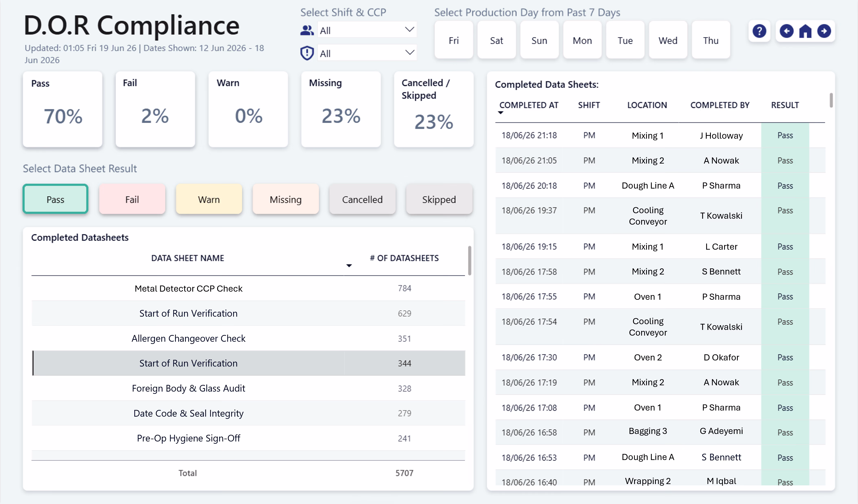
Task: Select the Pre-Op Hygiene Sign-Off row
Action: [249, 438]
